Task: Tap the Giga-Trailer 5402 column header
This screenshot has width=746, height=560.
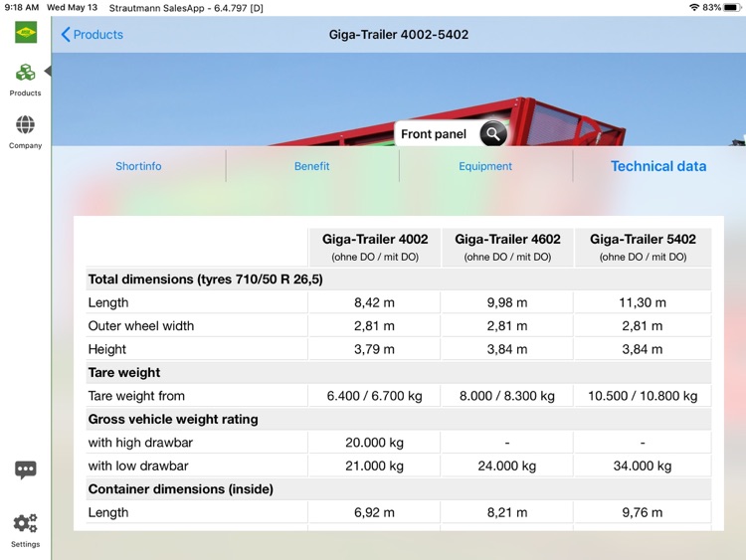Action: (x=643, y=247)
